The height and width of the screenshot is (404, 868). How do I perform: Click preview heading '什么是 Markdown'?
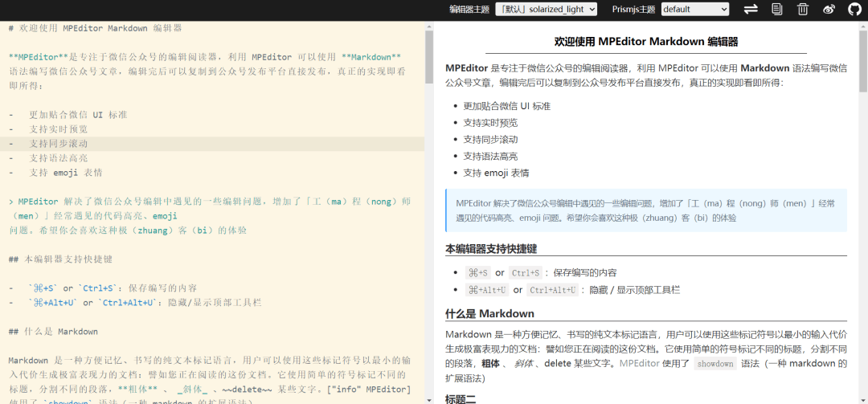490,314
